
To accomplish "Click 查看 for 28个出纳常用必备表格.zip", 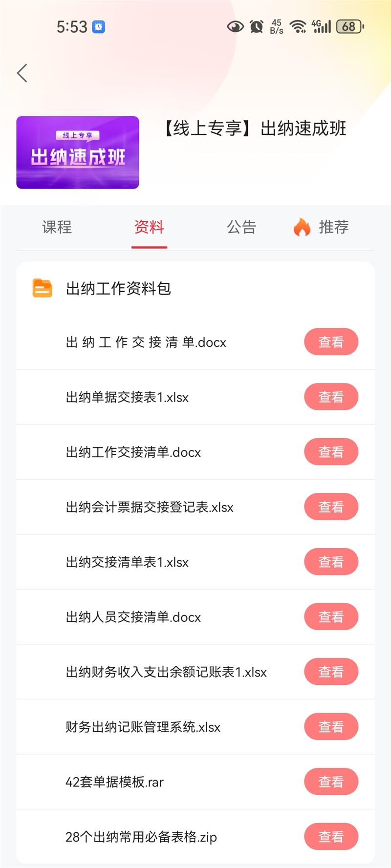I will [x=331, y=837].
